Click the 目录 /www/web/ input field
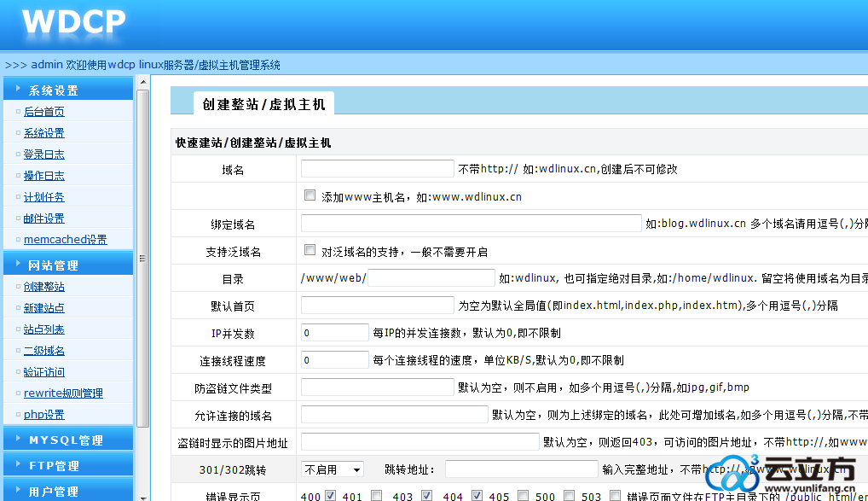 (x=431, y=277)
